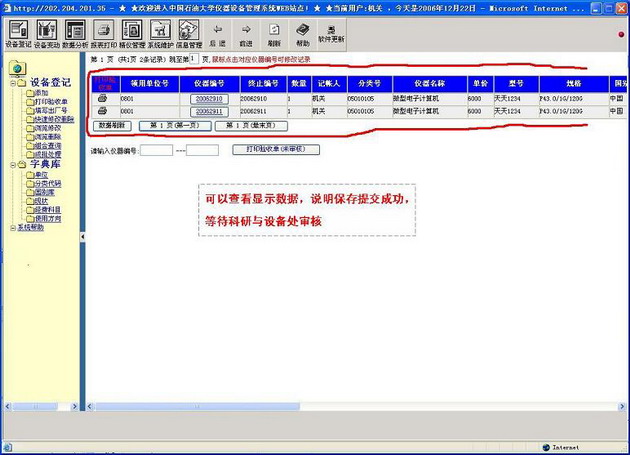Screen dimensions: 630x455
Task: Click the 设备变动 toolbar icon
Action: pos(46,33)
